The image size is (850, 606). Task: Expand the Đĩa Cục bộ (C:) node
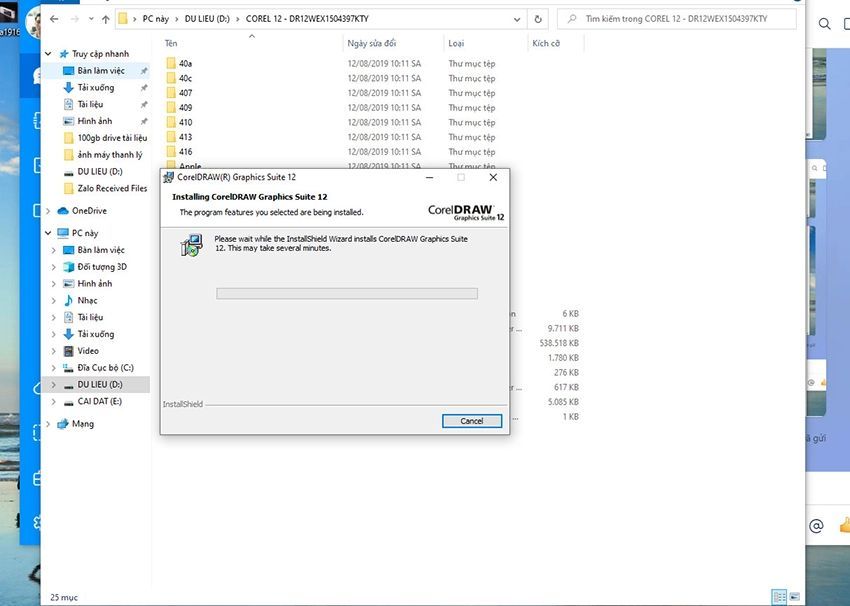(54, 368)
